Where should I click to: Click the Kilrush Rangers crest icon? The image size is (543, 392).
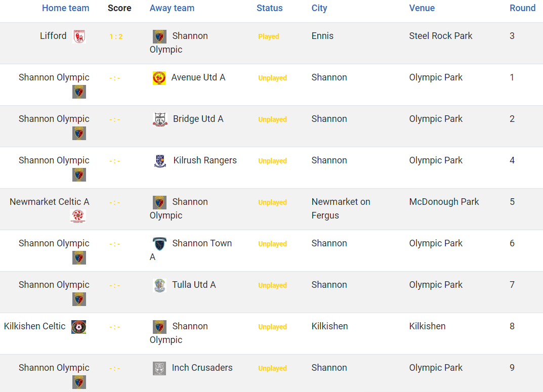[x=160, y=161]
